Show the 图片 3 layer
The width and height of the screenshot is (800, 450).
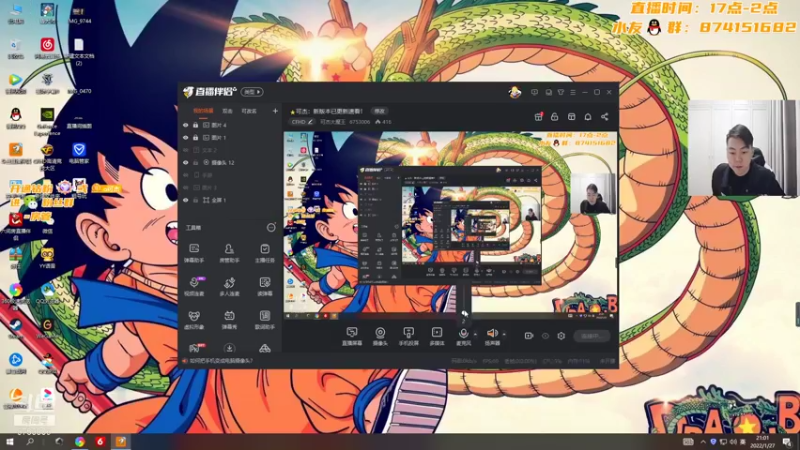click(186, 188)
